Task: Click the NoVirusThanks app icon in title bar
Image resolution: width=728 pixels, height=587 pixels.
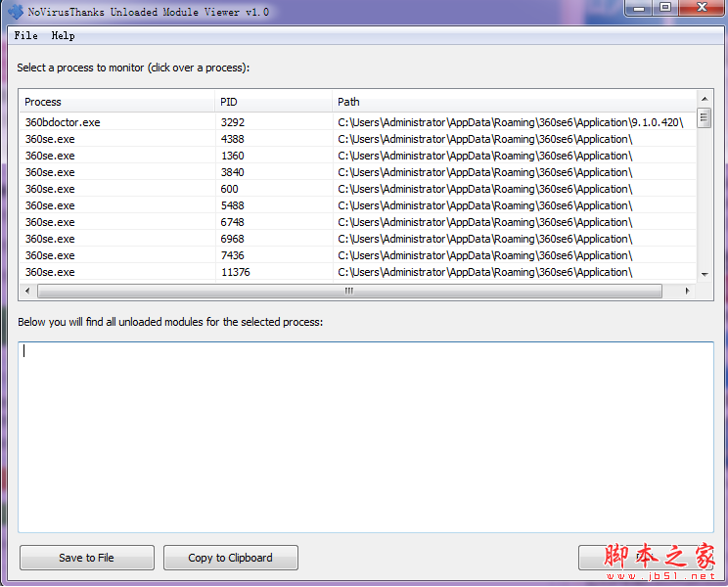Action: (x=16, y=11)
